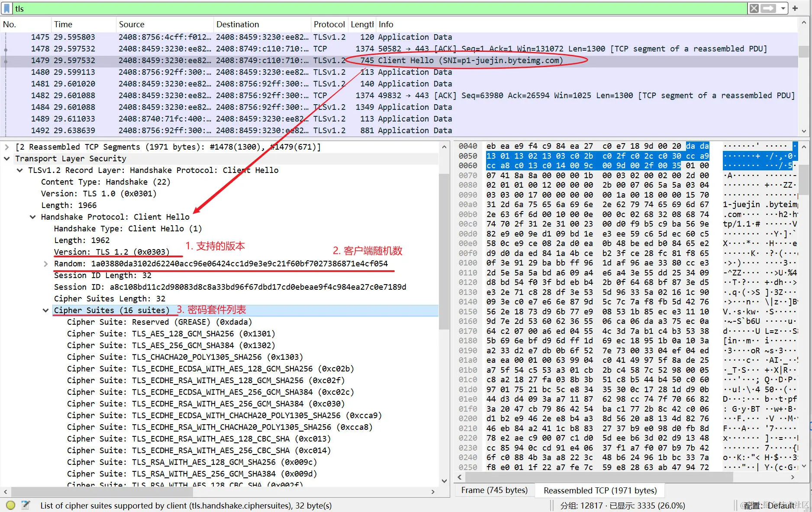812x512 pixels.
Task: Select the Content Type: Handshake (22) field
Action: (x=106, y=182)
